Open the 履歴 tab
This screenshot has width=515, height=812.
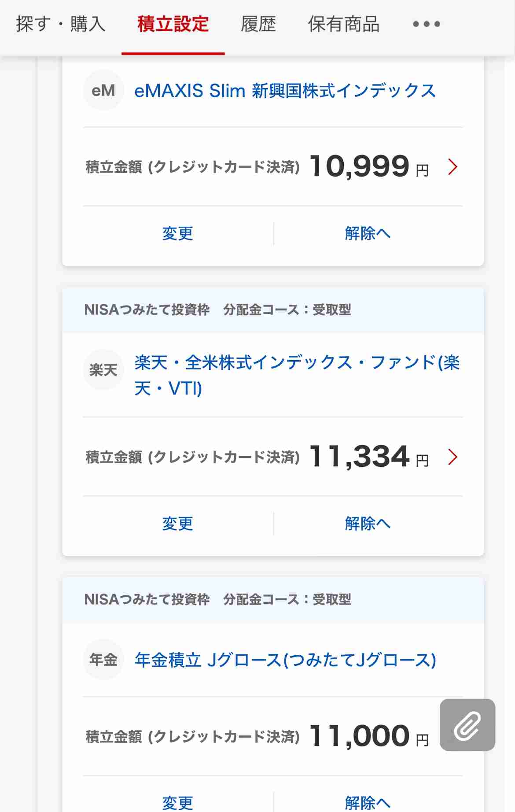click(258, 24)
